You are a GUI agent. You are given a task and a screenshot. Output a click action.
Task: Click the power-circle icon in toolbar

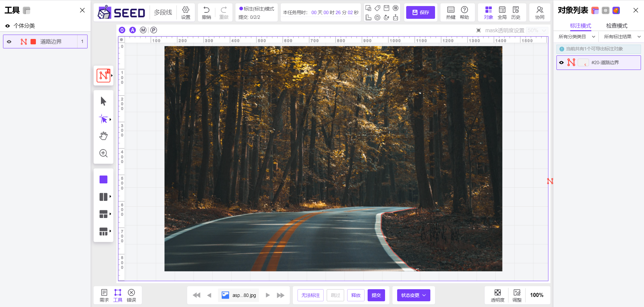pyautogui.click(x=377, y=17)
